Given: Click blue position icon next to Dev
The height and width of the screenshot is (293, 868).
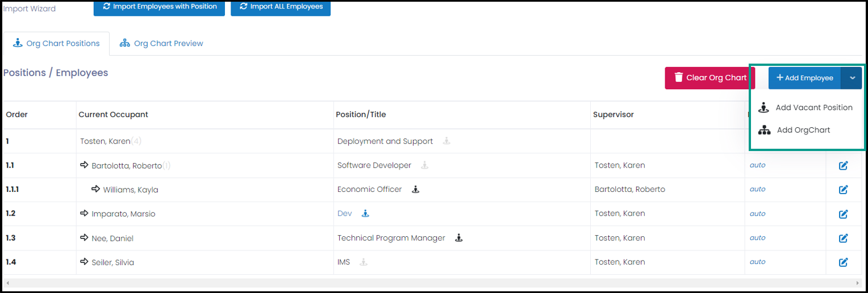Looking at the screenshot, I should [x=365, y=214].
